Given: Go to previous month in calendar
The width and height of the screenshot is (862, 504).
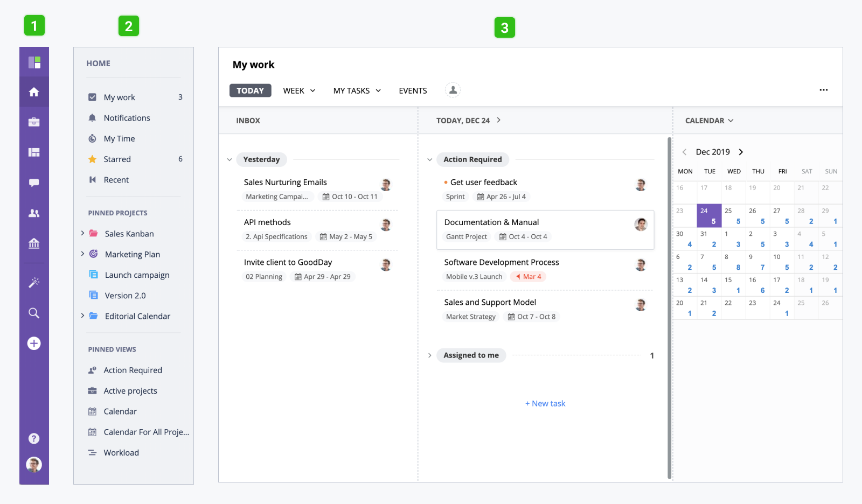Looking at the screenshot, I should (x=684, y=152).
